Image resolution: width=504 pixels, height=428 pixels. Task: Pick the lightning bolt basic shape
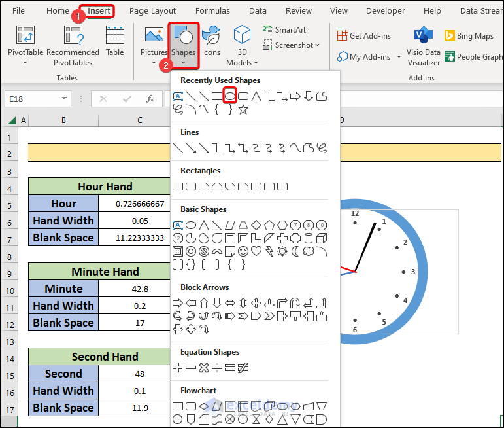pos(269,251)
